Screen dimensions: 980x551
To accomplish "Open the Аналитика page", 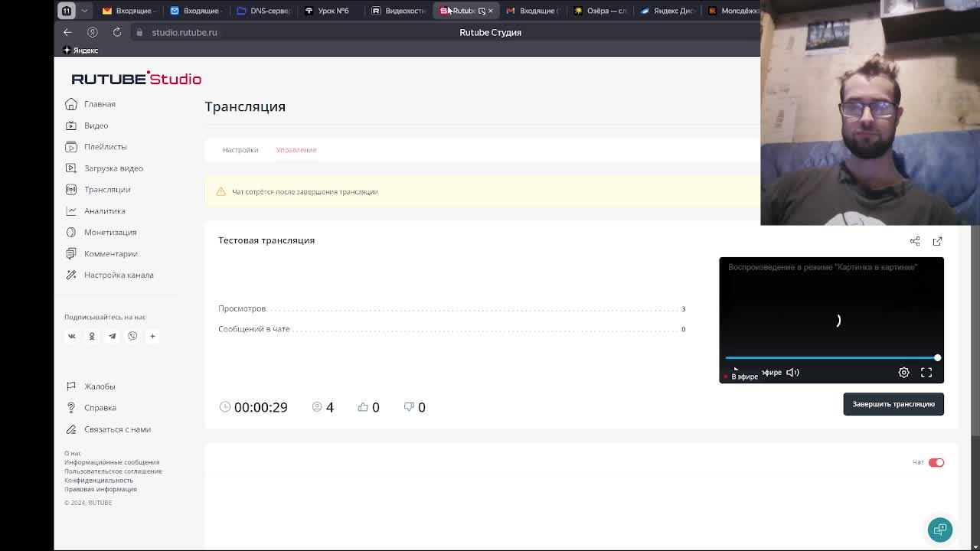I will click(96, 211).
